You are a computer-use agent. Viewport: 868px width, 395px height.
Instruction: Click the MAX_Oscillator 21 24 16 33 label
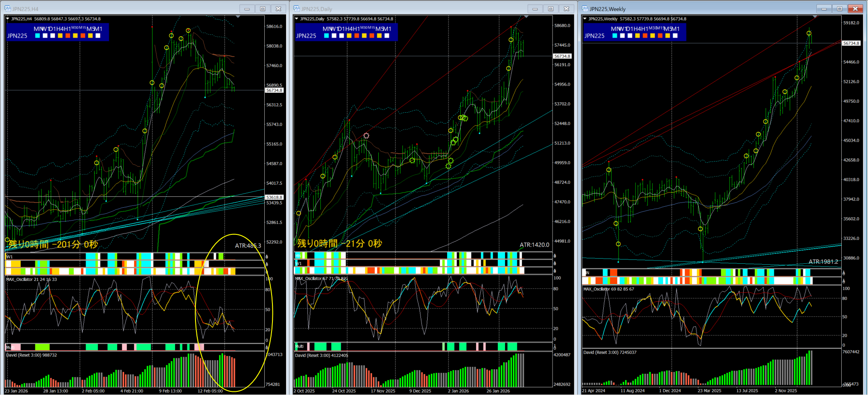(x=32, y=280)
